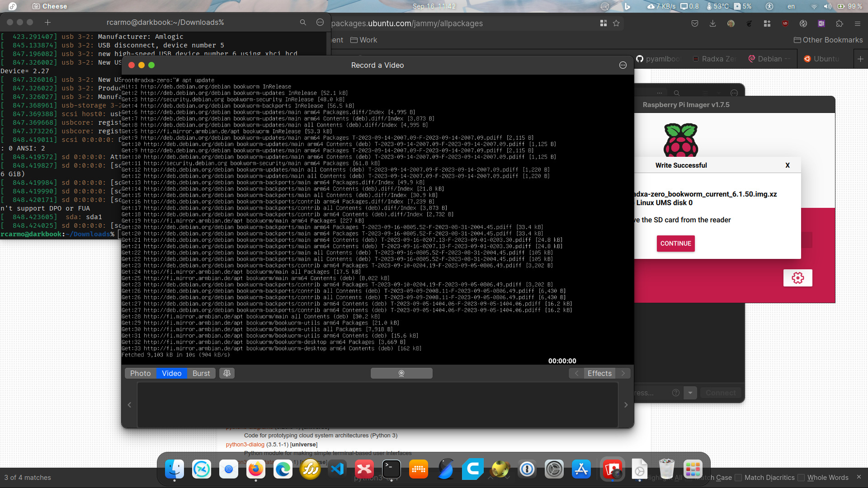Click the dimmed Connect button

tap(721, 393)
